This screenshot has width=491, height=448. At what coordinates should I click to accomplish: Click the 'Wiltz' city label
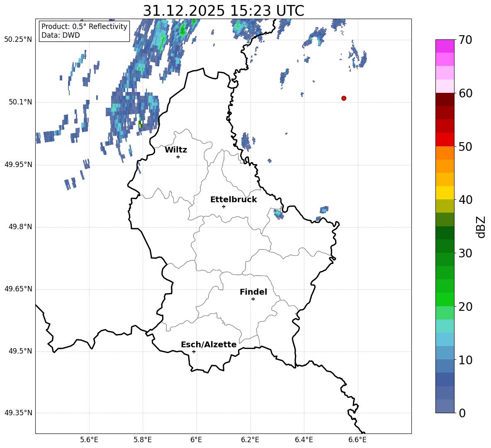click(x=176, y=150)
